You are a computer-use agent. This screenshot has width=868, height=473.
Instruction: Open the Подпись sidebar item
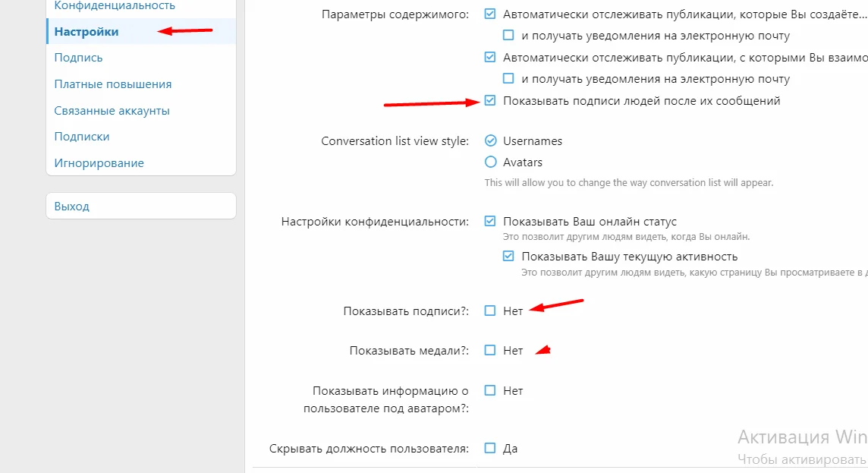coord(79,58)
